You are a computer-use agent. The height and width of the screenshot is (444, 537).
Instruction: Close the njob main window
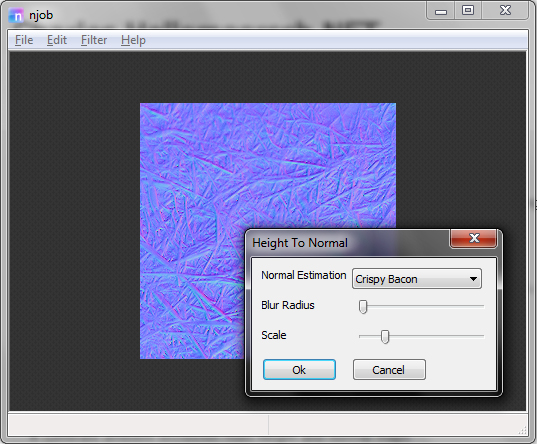505,11
